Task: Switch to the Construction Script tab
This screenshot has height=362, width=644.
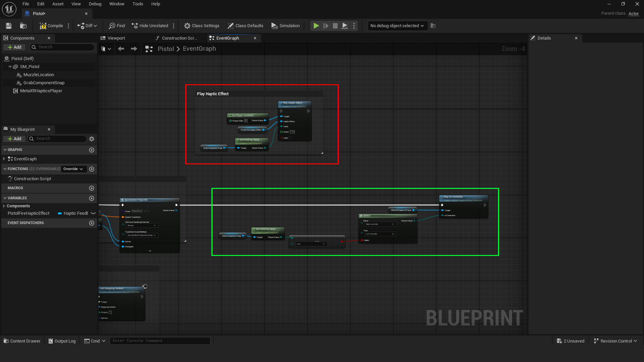Action: pos(179,38)
